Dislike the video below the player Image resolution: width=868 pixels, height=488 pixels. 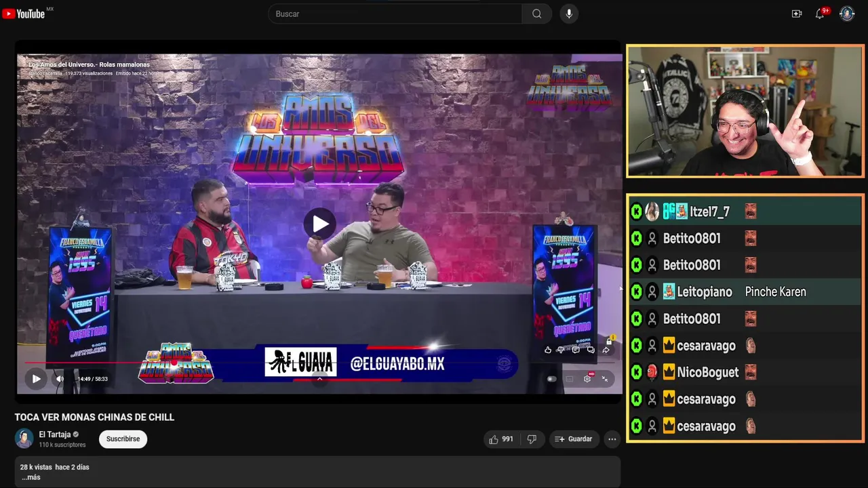[x=532, y=439]
